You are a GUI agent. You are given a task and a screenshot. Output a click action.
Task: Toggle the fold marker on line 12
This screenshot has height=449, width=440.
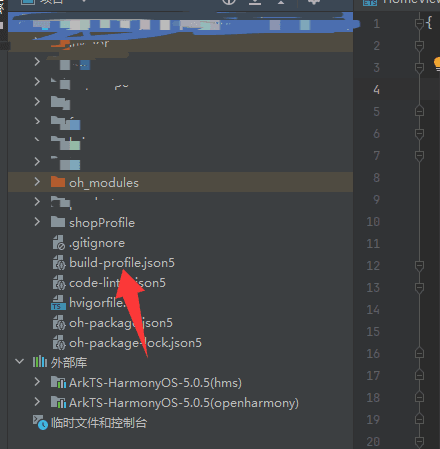point(419,266)
